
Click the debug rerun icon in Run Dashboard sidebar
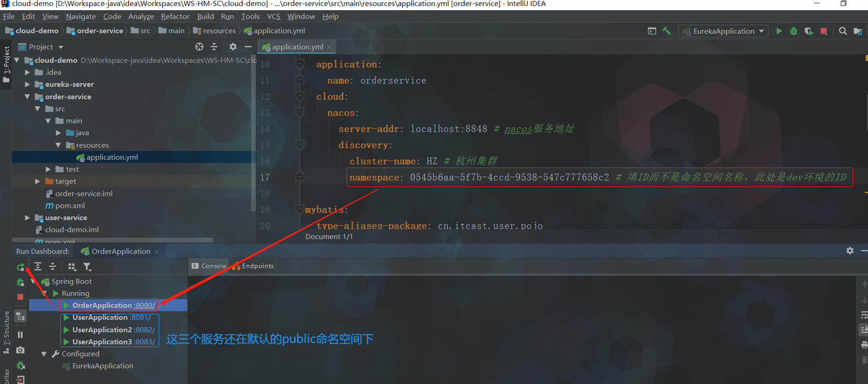20,282
